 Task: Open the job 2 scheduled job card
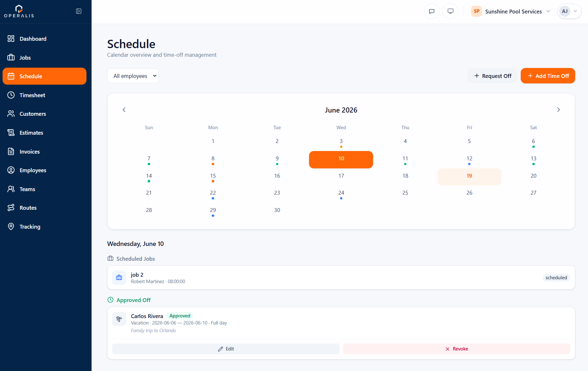341,278
